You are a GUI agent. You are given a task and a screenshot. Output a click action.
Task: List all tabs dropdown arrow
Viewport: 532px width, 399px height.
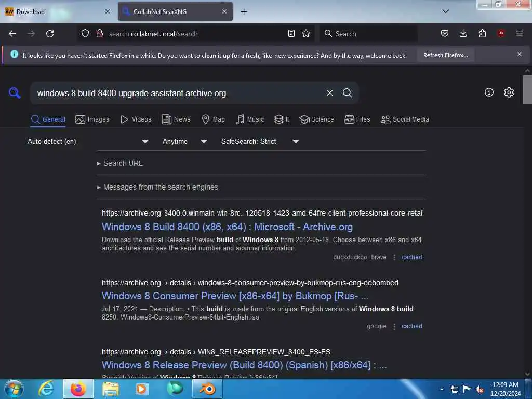click(x=446, y=11)
